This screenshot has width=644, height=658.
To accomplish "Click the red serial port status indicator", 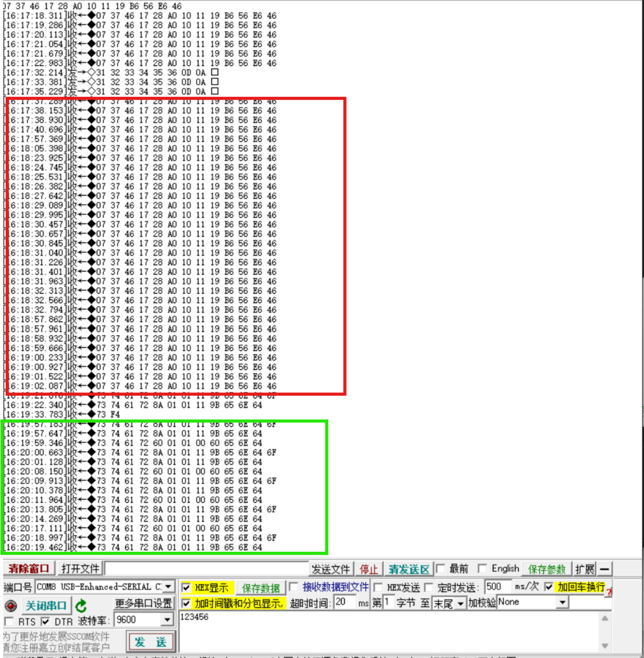I will tap(12, 605).
